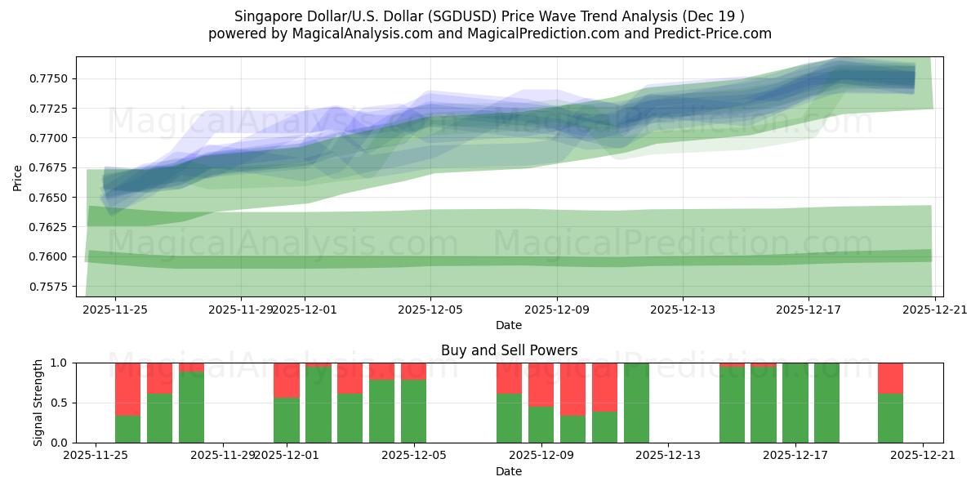
Task: Select the 2025-12-05 date tick label
Action: 429,308
